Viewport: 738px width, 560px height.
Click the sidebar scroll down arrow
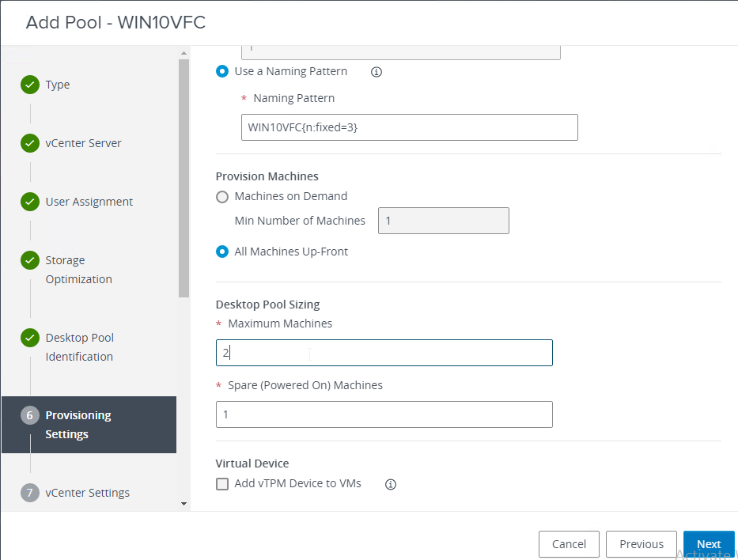point(184,504)
